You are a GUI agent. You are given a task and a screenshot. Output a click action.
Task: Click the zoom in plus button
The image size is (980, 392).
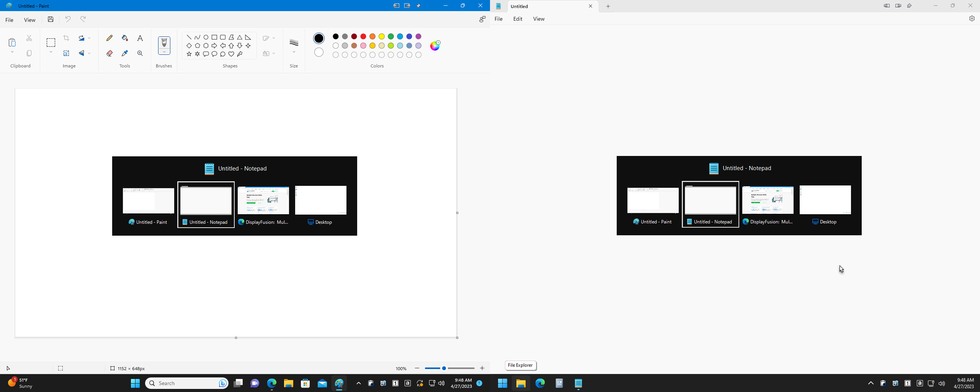[482, 368]
